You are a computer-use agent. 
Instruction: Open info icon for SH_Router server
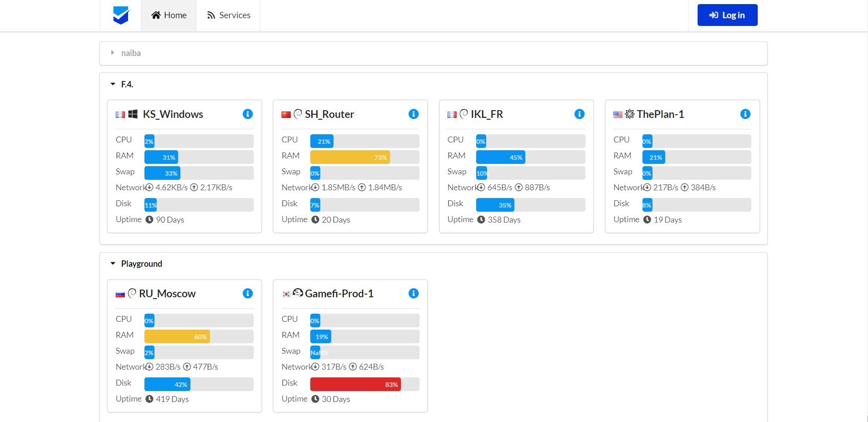tap(413, 114)
